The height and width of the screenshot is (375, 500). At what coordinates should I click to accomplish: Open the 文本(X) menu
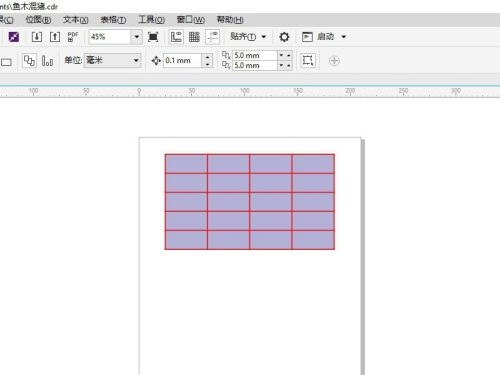[x=76, y=20]
